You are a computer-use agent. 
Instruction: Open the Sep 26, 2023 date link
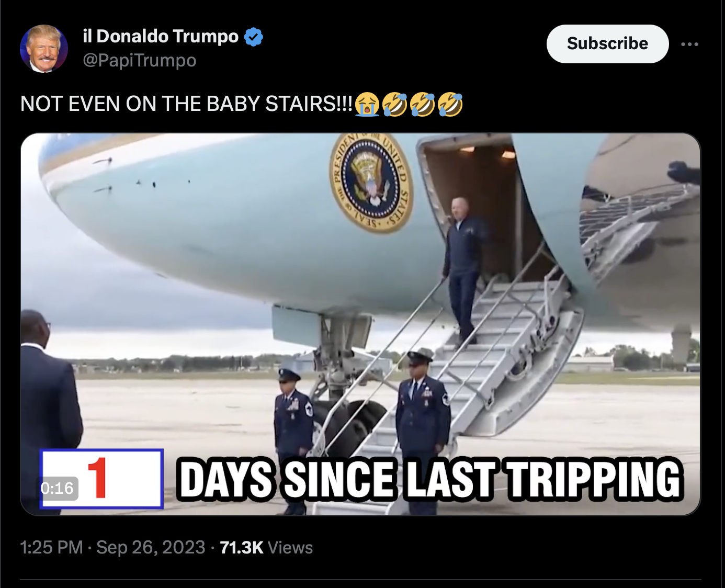151,547
